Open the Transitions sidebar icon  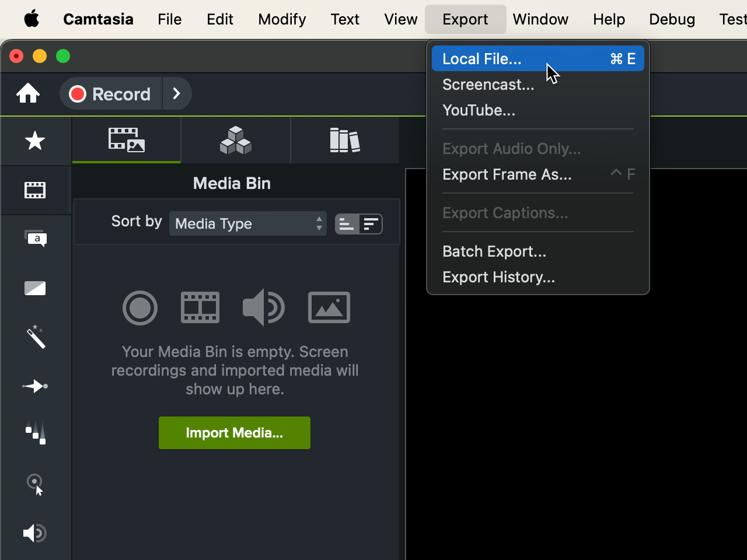(35, 288)
